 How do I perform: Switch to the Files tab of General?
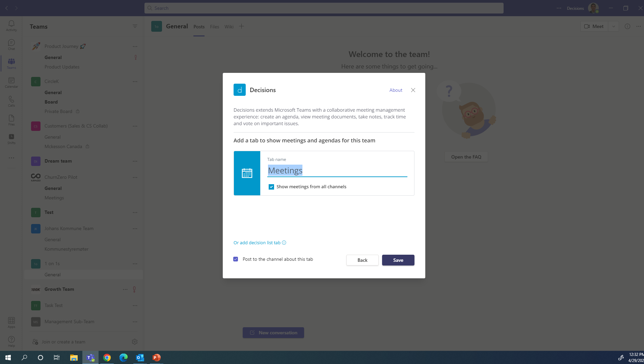tap(214, 26)
